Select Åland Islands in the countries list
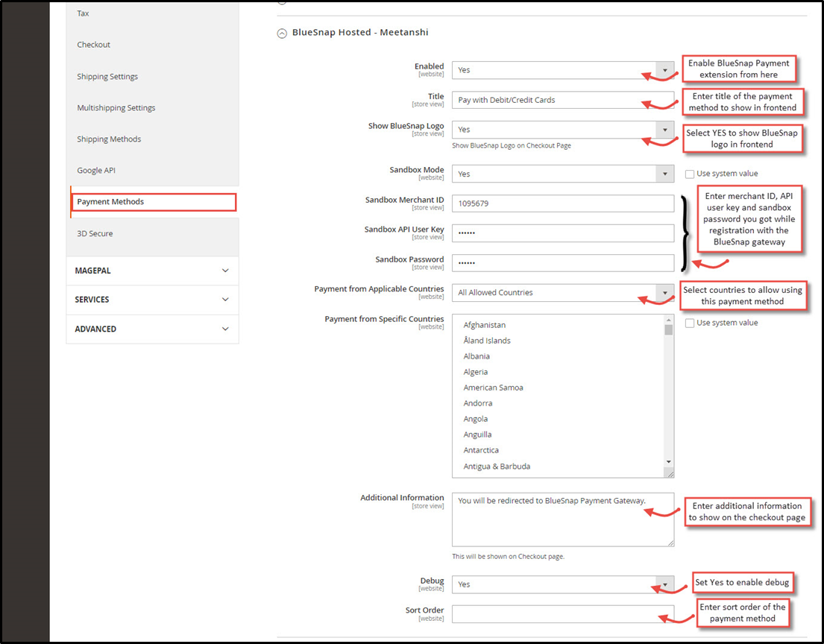The width and height of the screenshot is (824, 644). click(487, 341)
